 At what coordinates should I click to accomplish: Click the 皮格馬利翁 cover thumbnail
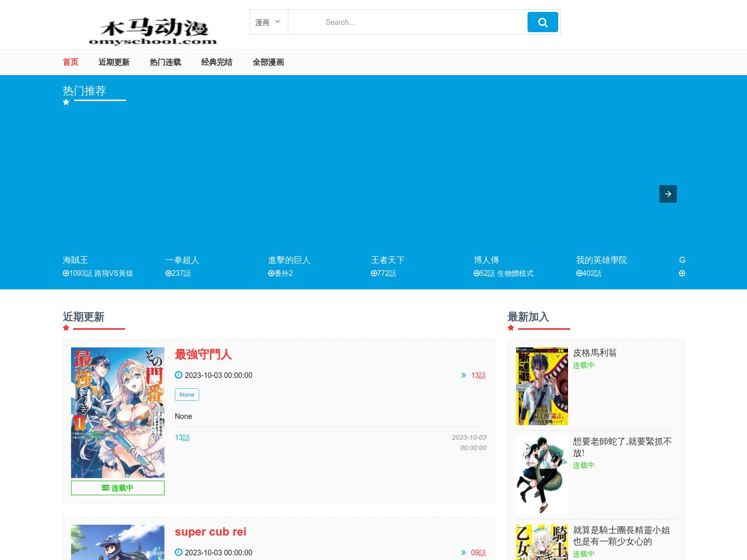pyautogui.click(x=542, y=386)
